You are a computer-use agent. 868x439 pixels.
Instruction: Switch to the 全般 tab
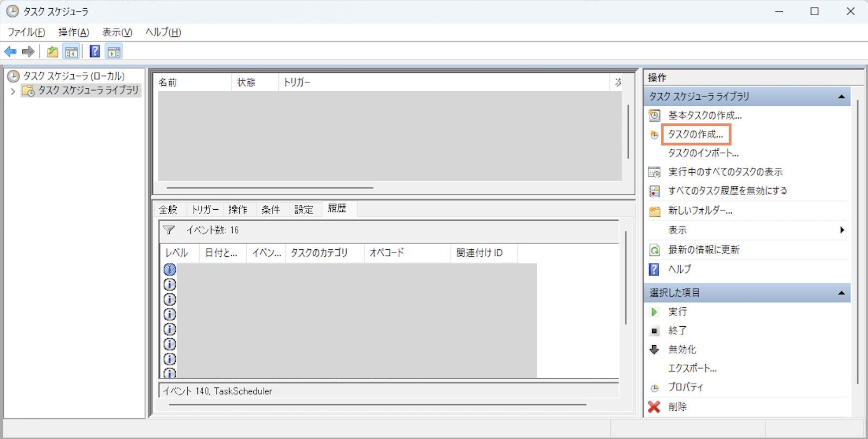pos(168,210)
